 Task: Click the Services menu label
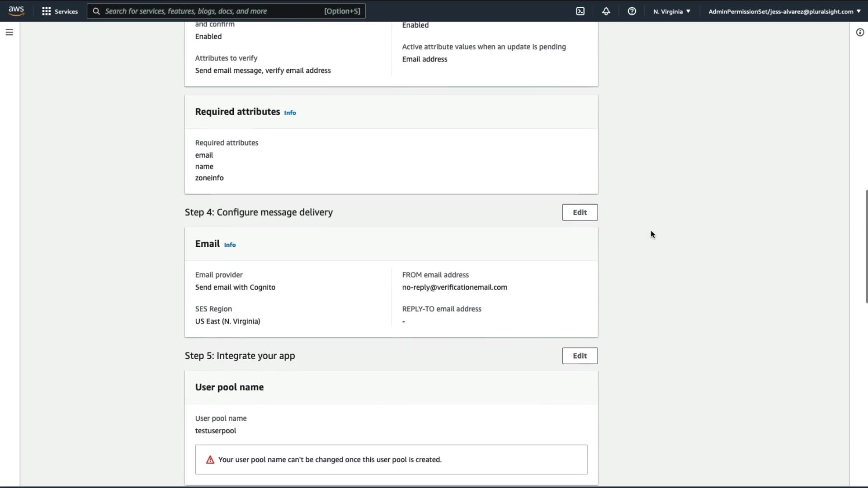66,11
